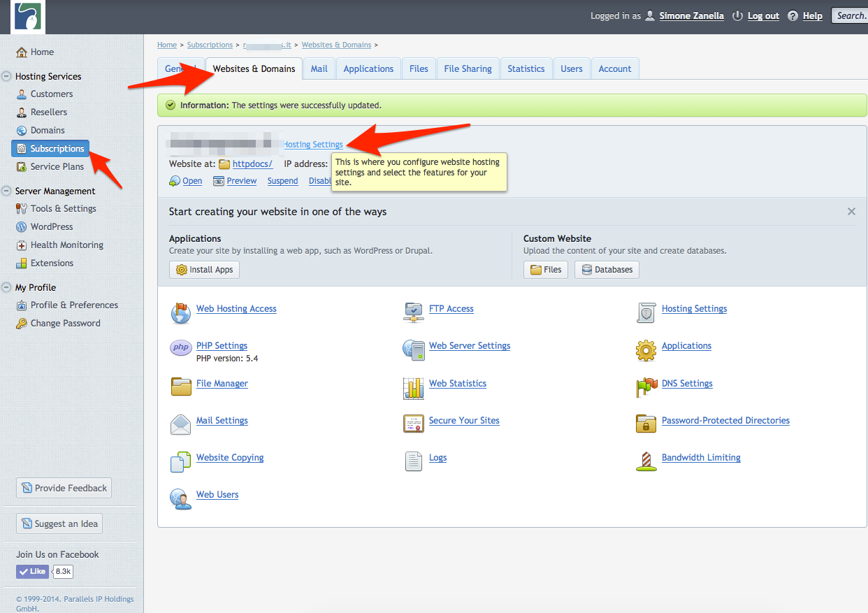Click the Website Copying icon

click(181, 461)
